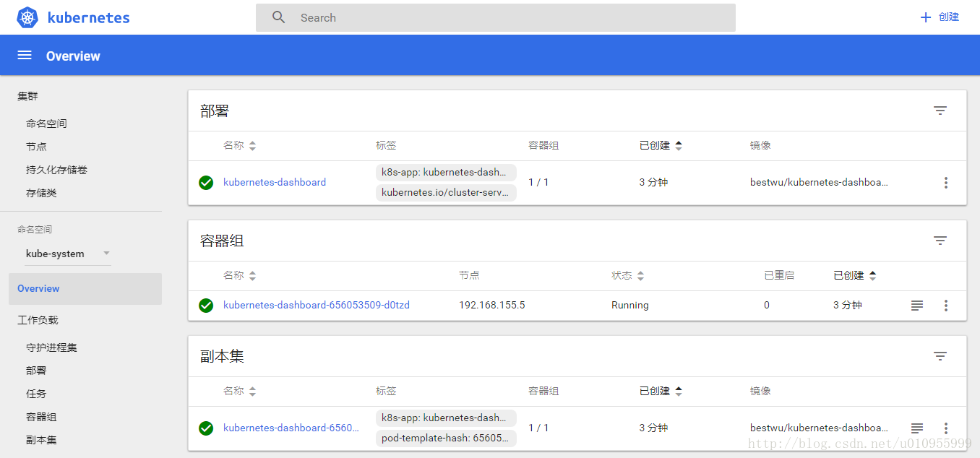Click node IP 192.168.155.5

tap(492, 306)
